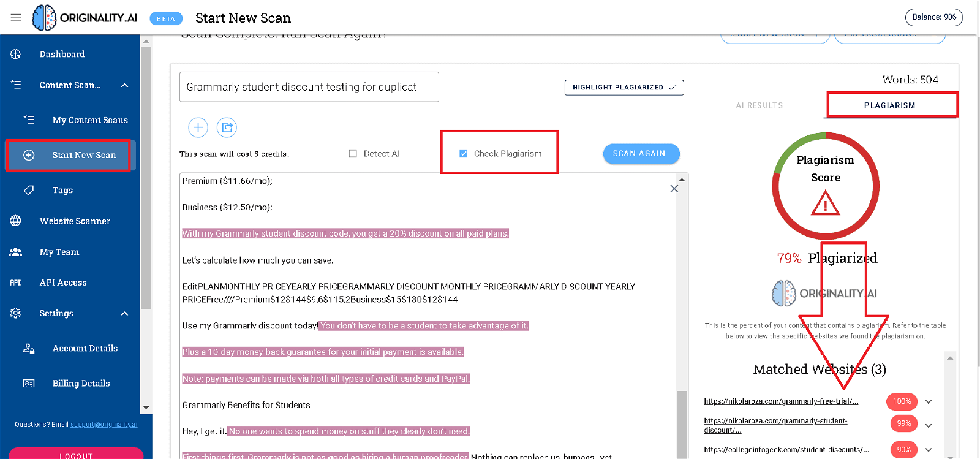Click the scan title input field

(309, 87)
